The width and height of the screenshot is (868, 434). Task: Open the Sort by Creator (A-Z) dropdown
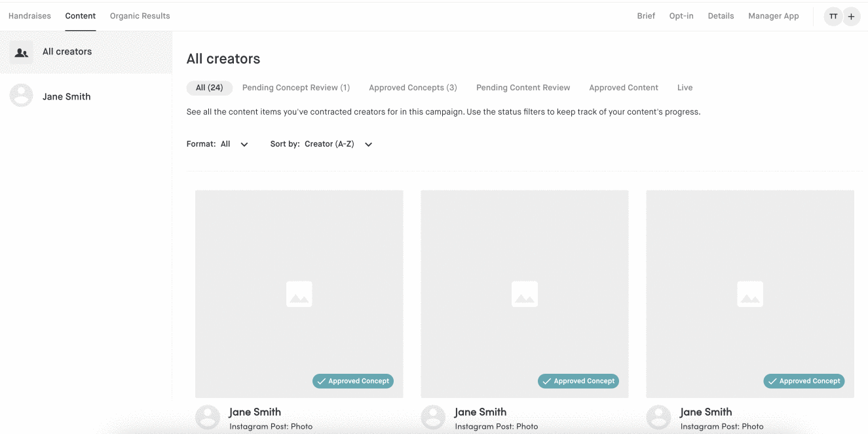(322, 144)
